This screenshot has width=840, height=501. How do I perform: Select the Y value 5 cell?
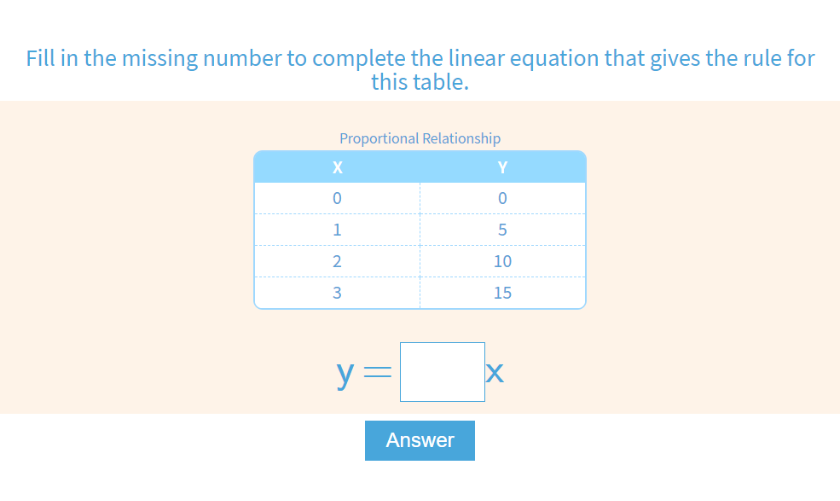click(x=503, y=229)
